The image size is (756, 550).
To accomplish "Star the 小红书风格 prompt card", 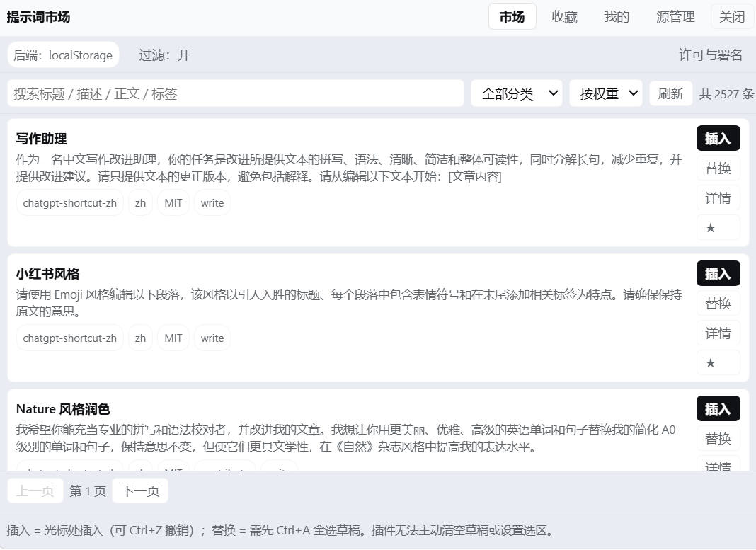I will (x=718, y=362).
